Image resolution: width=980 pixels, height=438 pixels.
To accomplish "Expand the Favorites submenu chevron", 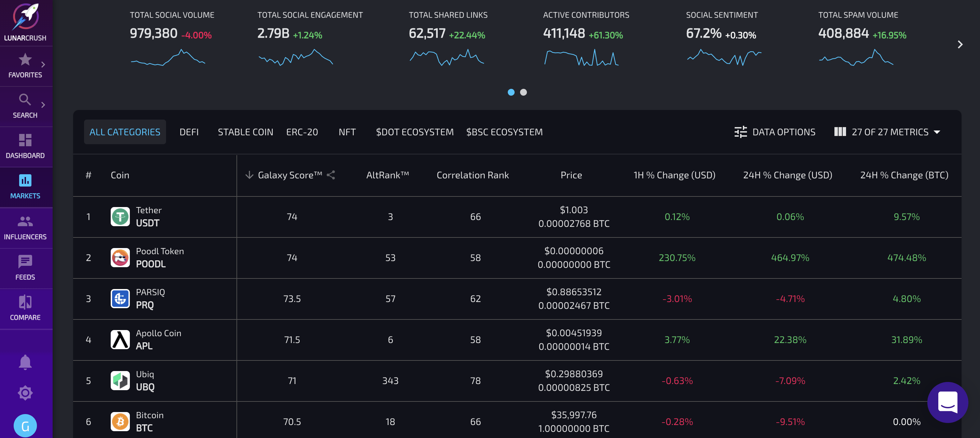I will [43, 65].
